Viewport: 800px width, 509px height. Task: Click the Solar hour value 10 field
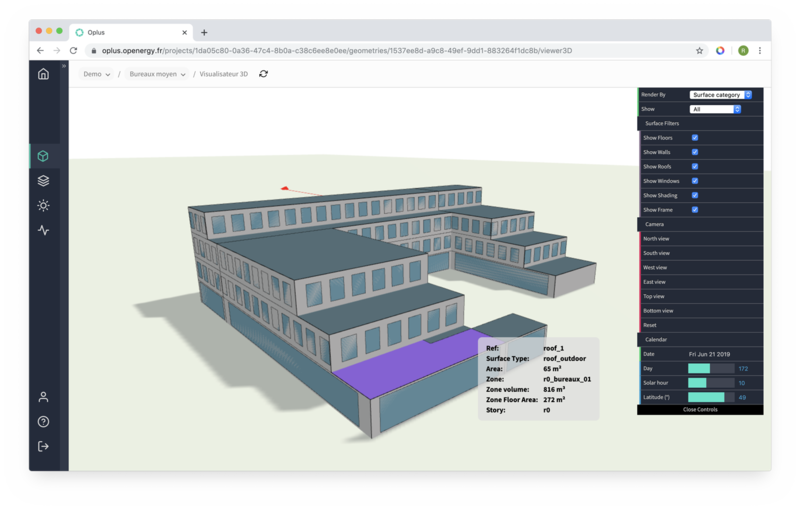(x=742, y=383)
